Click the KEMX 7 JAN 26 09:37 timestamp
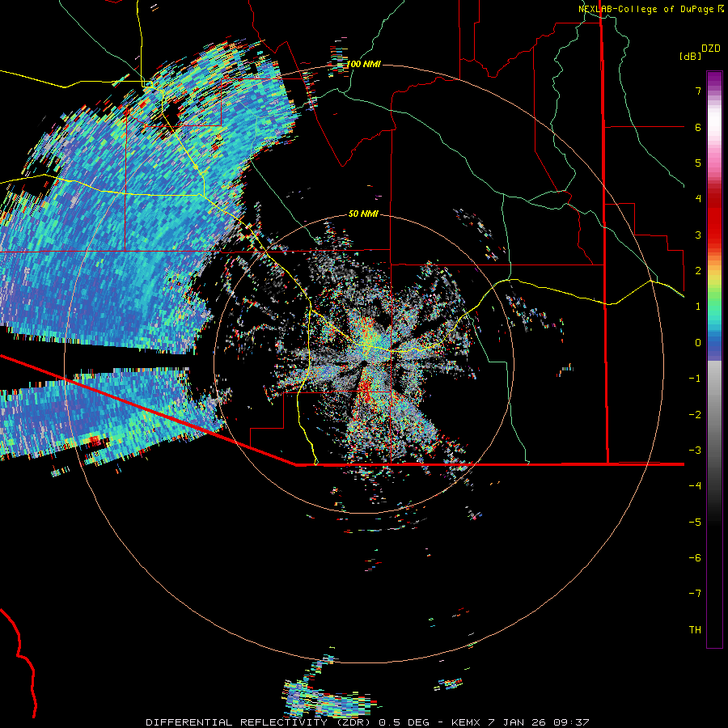 pyautogui.click(x=520, y=722)
